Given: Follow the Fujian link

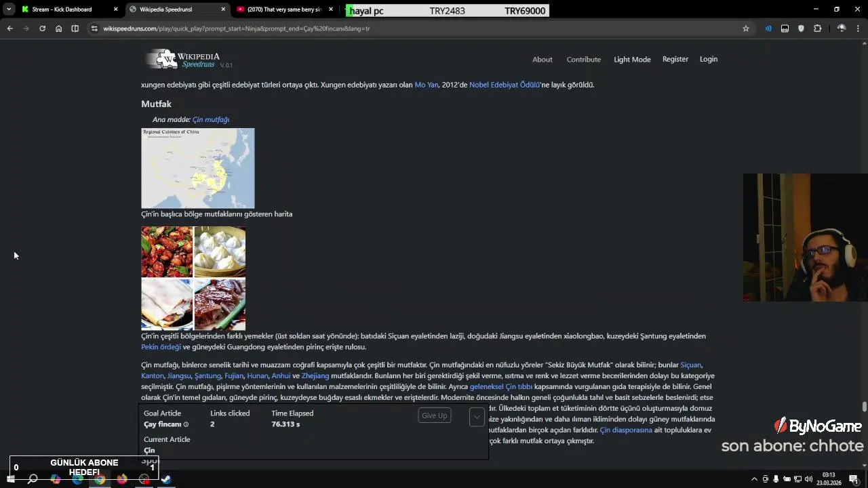Looking at the screenshot, I should point(234,375).
